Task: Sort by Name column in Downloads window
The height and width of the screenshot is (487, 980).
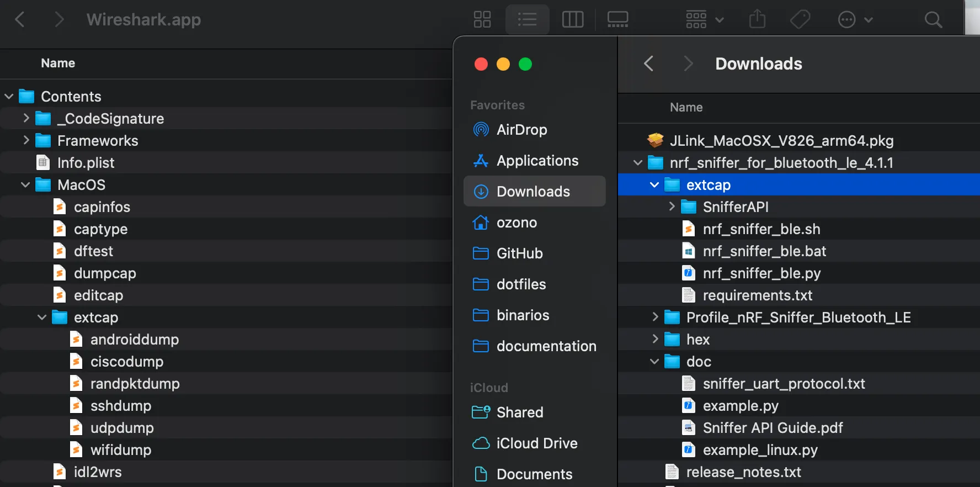Action: point(686,108)
